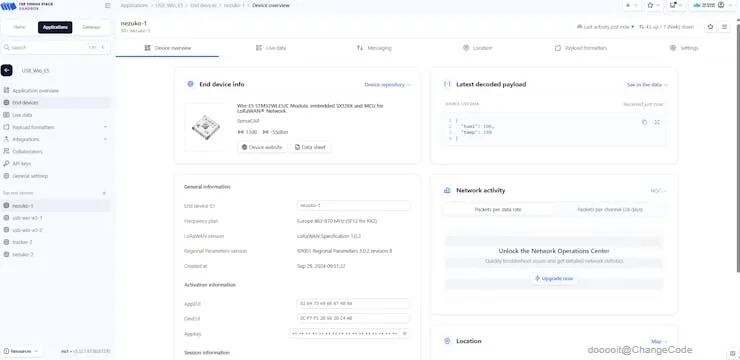Screen dimensions: 740x360
Task: Select the nezuko-1 device in sidebar
Action: pyautogui.click(x=56, y=206)
